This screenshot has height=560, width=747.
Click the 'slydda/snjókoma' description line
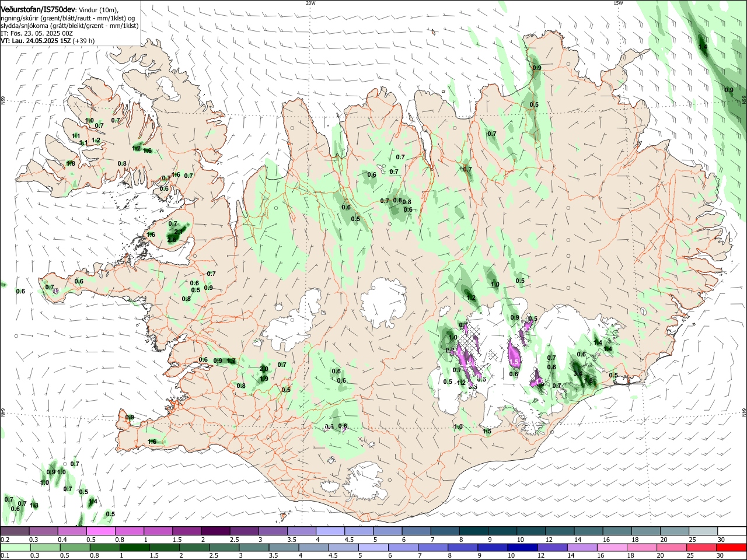point(69,26)
